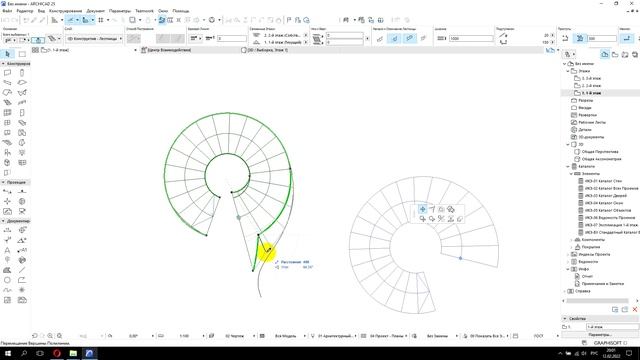Select the Wall tool in the toolbox
The image size is (640, 360).
pos(7,73)
